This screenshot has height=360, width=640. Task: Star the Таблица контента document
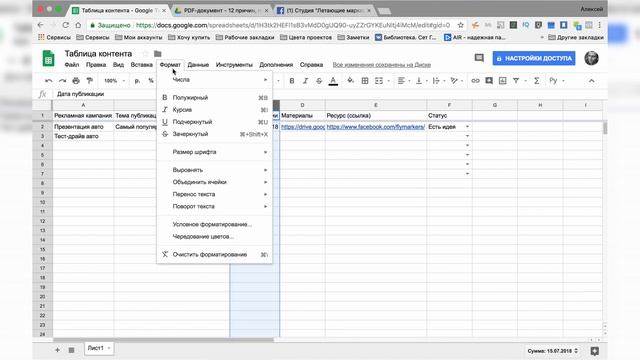click(x=145, y=53)
